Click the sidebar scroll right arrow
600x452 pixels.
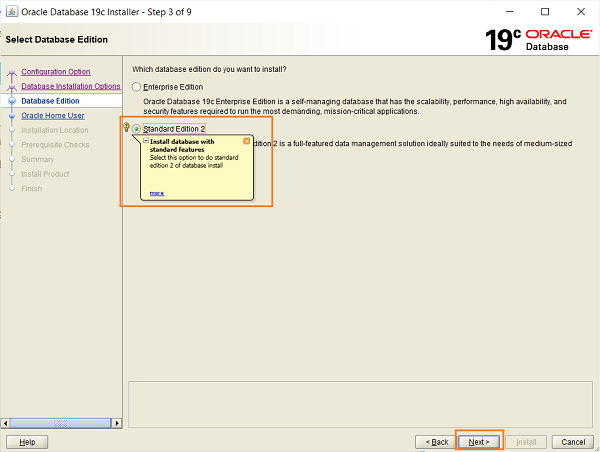click(x=117, y=423)
